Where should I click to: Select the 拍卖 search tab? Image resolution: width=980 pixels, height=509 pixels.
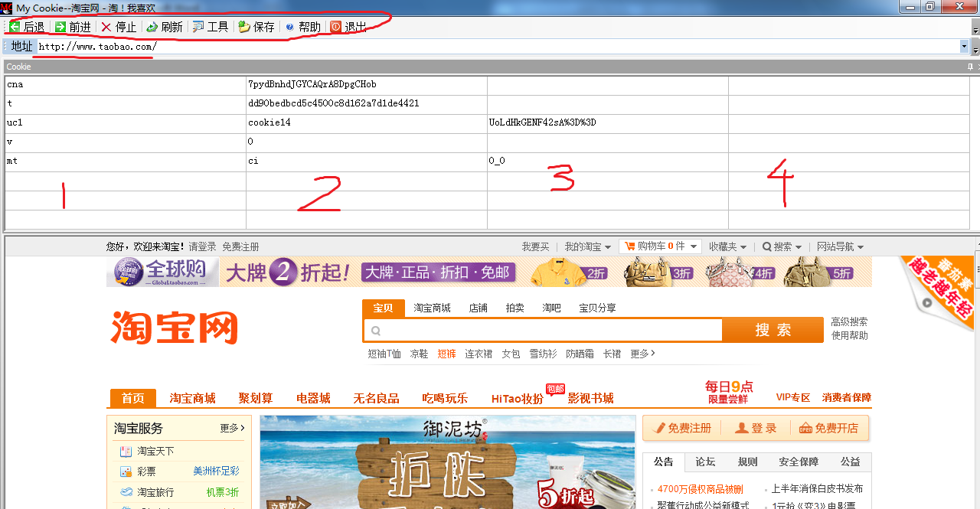click(x=515, y=308)
